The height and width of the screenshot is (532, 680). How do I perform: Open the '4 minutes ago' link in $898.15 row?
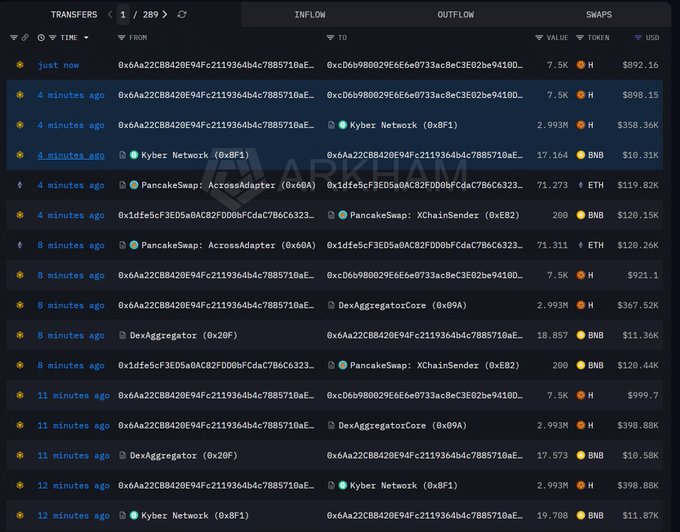coord(71,95)
